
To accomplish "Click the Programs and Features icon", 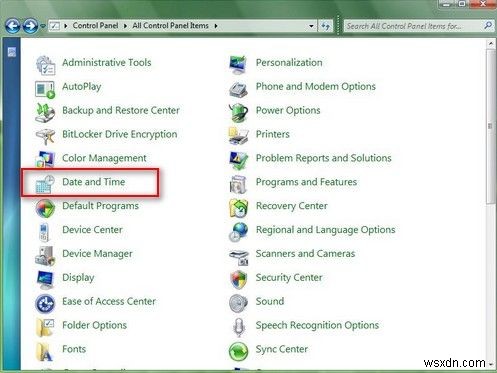I will (239, 184).
